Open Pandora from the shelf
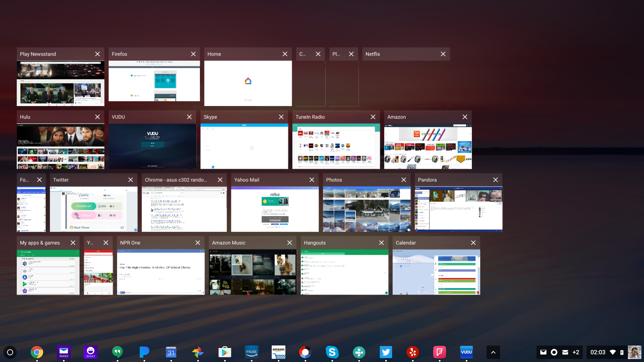644x362 pixels. pyautogui.click(x=144, y=352)
